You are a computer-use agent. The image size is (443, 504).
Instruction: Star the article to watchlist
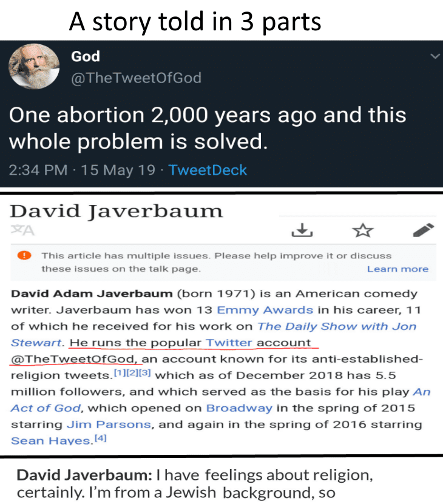pos(363,230)
